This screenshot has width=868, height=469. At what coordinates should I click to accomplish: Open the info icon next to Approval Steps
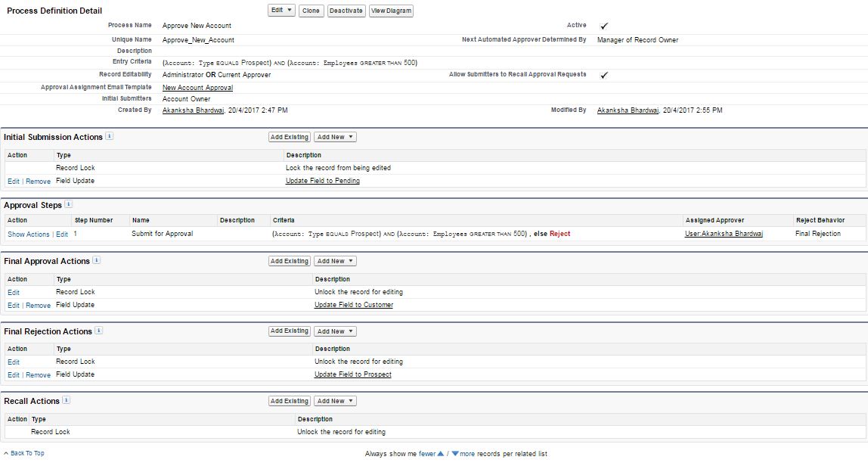[68, 204]
